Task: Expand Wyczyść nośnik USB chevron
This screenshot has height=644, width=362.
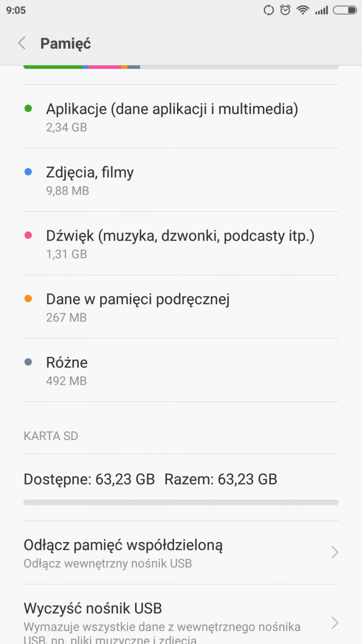Action: pyautogui.click(x=335, y=623)
